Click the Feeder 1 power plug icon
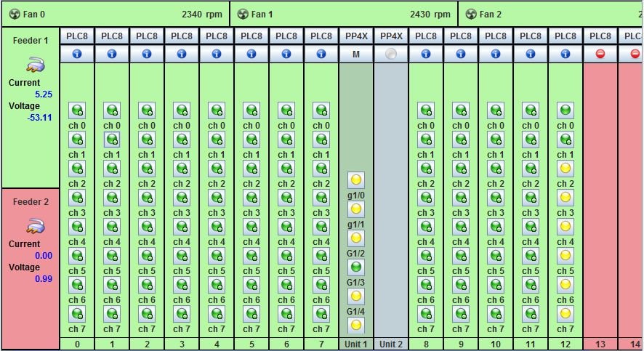 click(x=36, y=65)
